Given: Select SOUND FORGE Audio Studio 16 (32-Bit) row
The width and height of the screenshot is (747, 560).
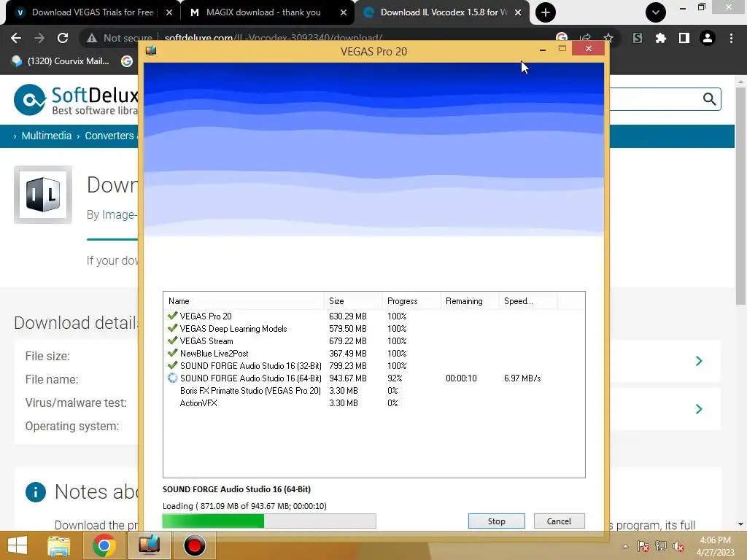Looking at the screenshot, I should tap(374, 366).
